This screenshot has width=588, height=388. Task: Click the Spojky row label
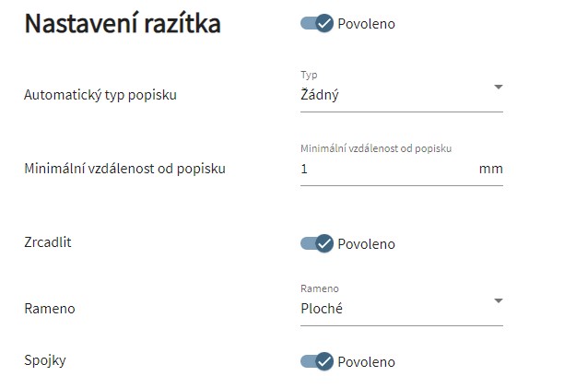45,359
